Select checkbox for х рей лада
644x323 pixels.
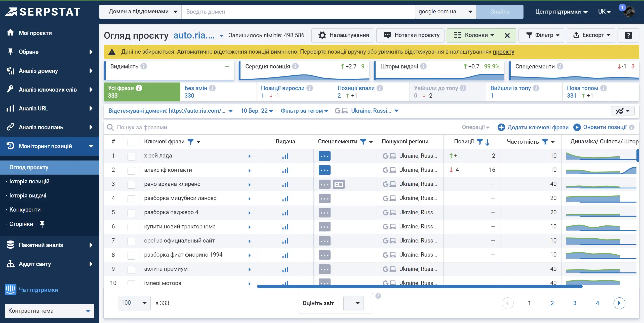pos(131,156)
